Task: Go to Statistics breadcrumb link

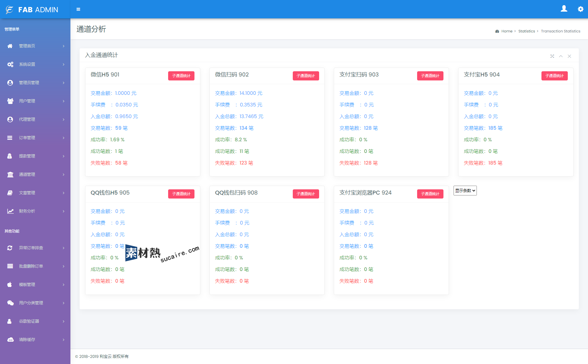Action: (526, 31)
